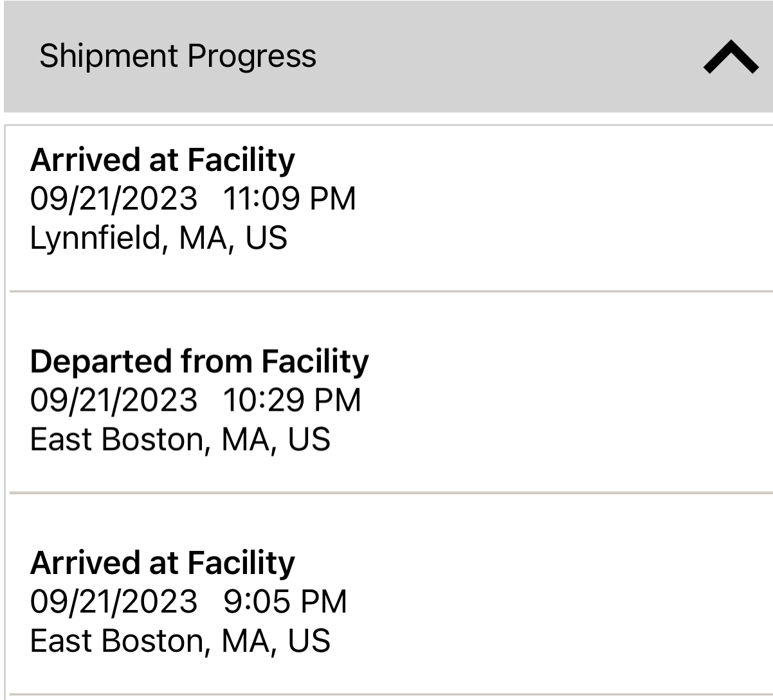Select the Lynnfield, MA, US location

coord(158,238)
